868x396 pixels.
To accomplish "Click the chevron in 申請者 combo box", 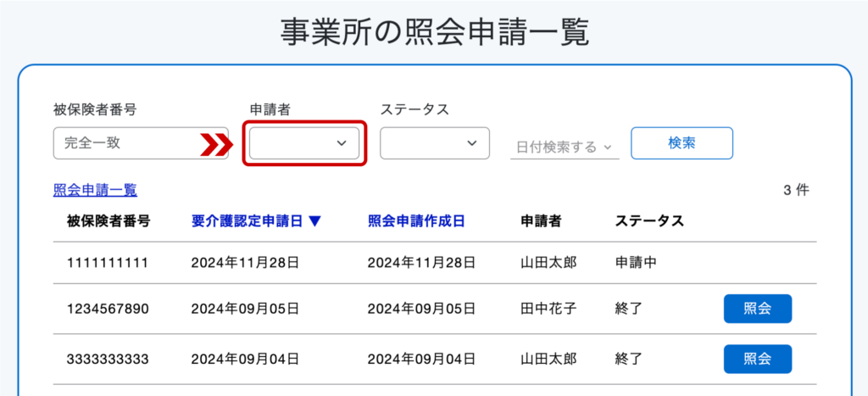I will (x=342, y=143).
